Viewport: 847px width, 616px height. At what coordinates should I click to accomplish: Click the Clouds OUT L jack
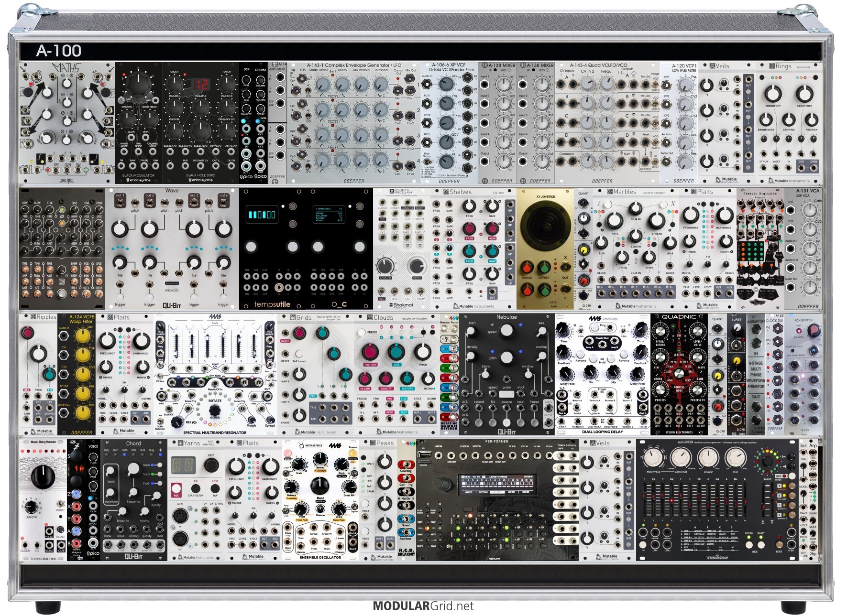(418, 420)
